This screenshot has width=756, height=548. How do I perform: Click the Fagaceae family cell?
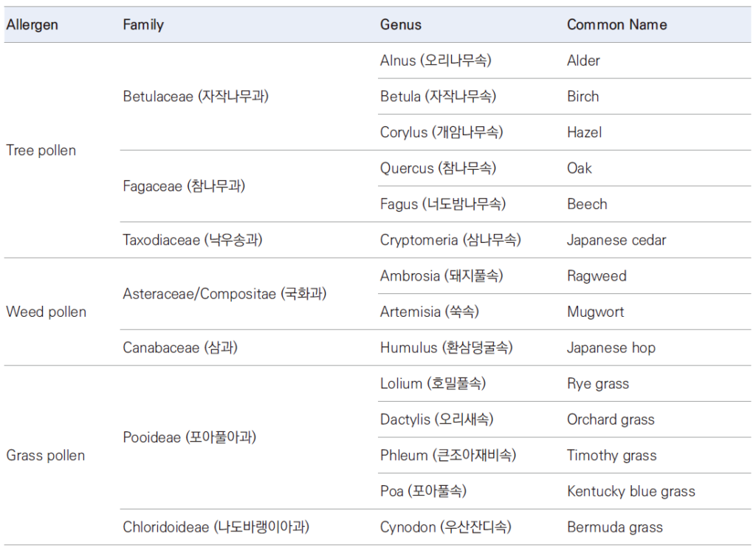click(x=184, y=186)
